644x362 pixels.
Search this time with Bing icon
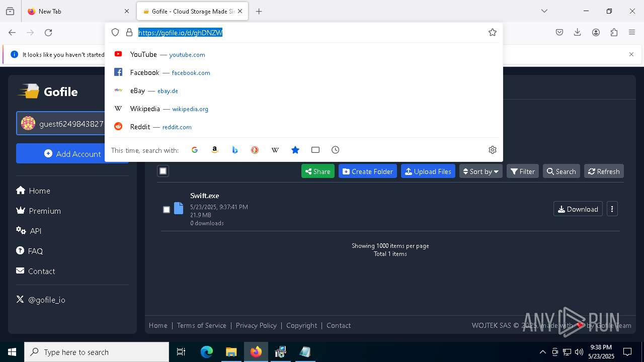click(x=235, y=150)
